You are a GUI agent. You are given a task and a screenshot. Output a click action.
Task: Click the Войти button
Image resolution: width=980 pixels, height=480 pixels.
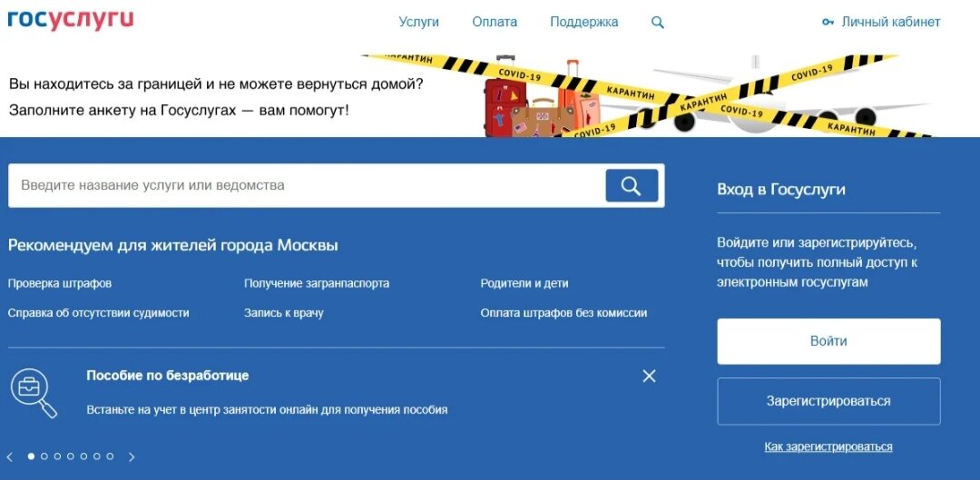pyautogui.click(x=828, y=341)
